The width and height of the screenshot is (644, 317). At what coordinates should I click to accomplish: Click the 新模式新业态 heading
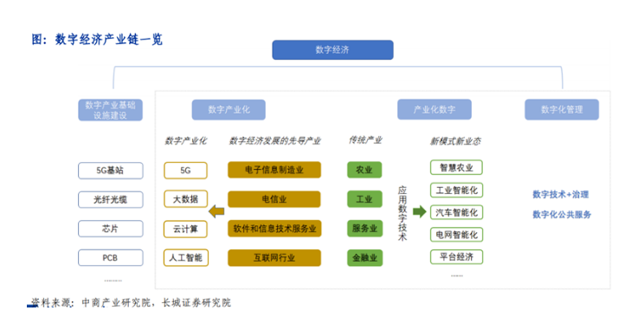pyautogui.click(x=455, y=141)
